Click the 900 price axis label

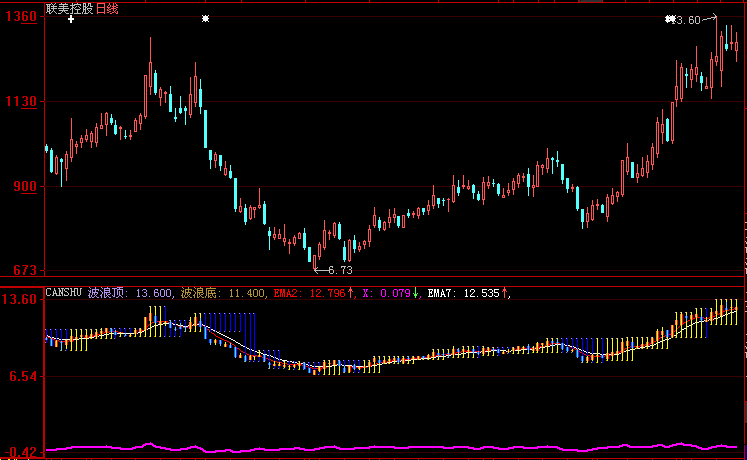pyautogui.click(x=25, y=187)
